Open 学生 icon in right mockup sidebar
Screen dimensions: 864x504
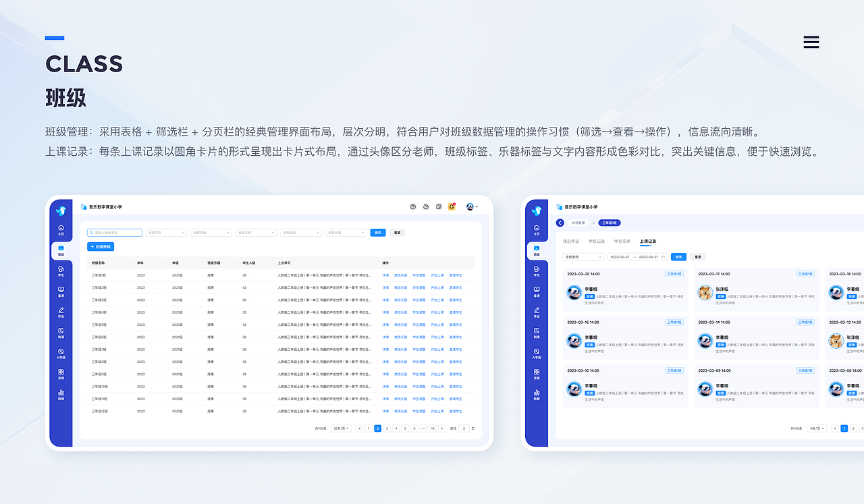(537, 271)
